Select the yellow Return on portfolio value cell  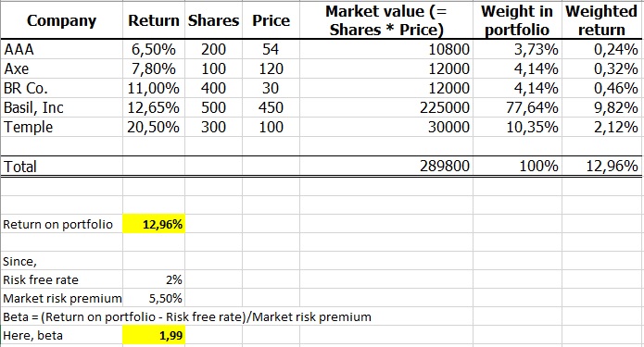(154, 224)
